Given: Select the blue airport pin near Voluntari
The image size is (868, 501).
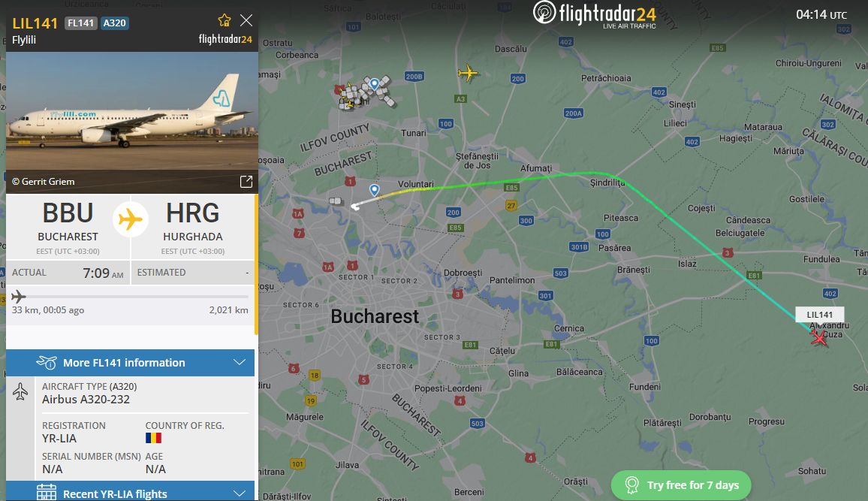Looking at the screenshot, I should click(x=375, y=191).
